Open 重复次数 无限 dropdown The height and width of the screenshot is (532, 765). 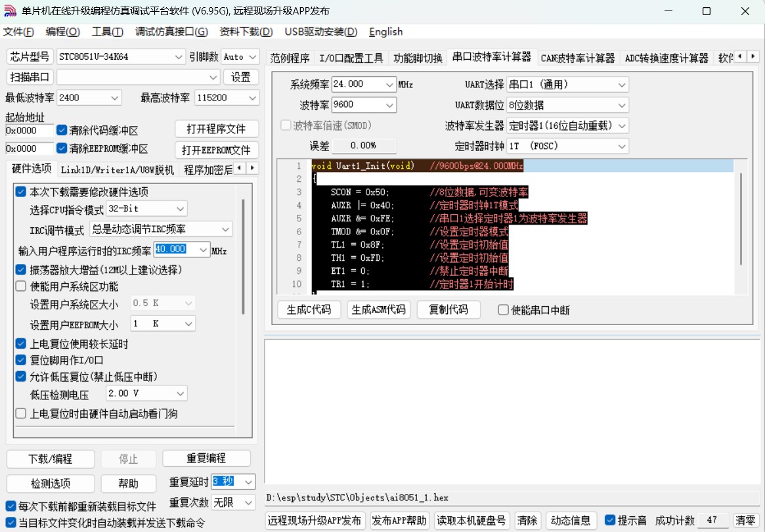click(233, 502)
